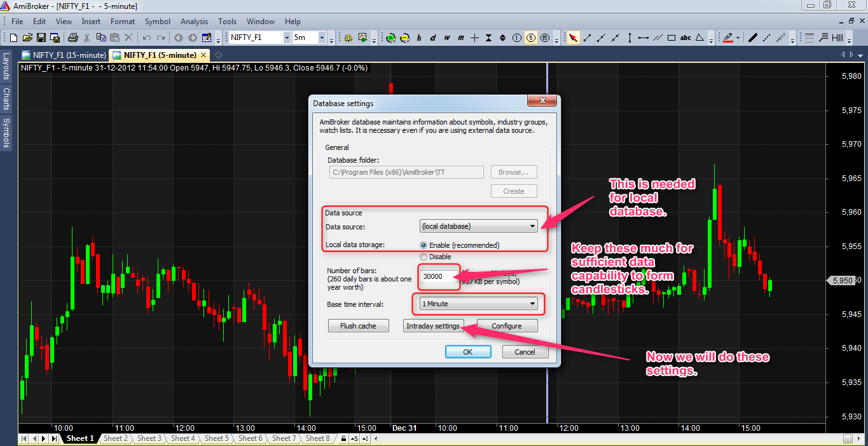Click the last sheet navigation arrow

point(54,438)
